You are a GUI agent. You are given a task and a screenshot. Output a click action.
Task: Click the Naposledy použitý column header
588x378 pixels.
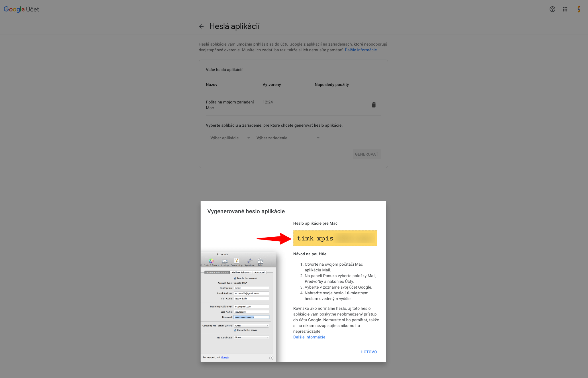tap(332, 85)
